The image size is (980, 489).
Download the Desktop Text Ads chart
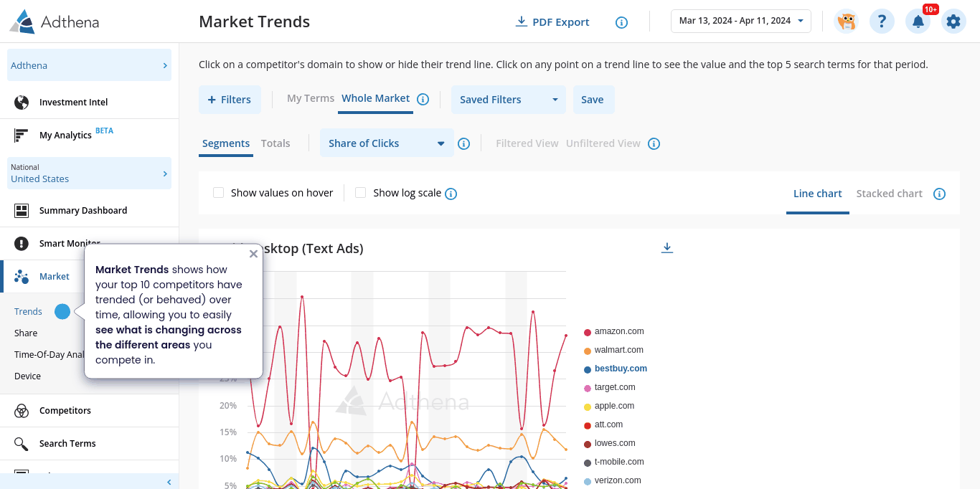[667, 248]
